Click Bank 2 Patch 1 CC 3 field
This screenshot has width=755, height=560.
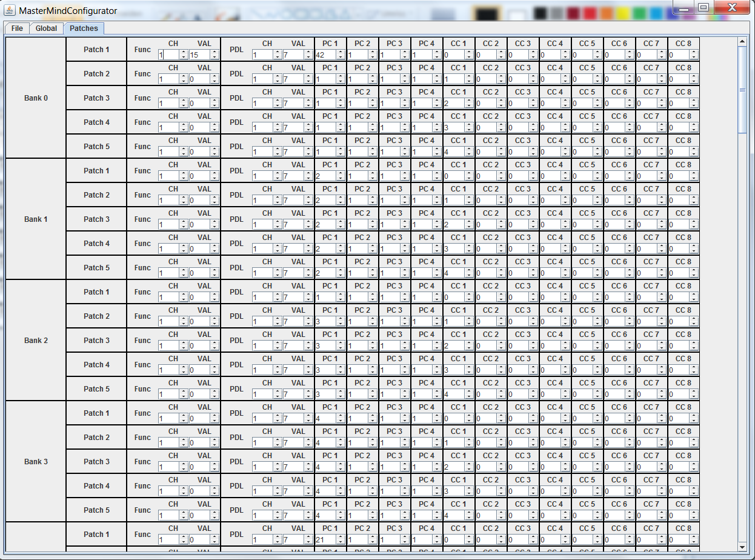click(x=519, y=297)
